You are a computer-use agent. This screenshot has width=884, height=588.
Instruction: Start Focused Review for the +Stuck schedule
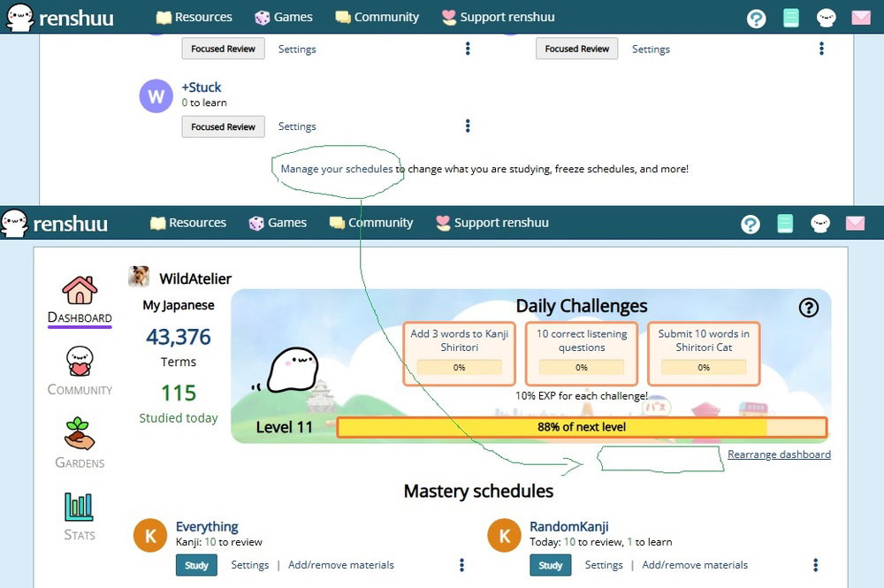click(224, 126)
